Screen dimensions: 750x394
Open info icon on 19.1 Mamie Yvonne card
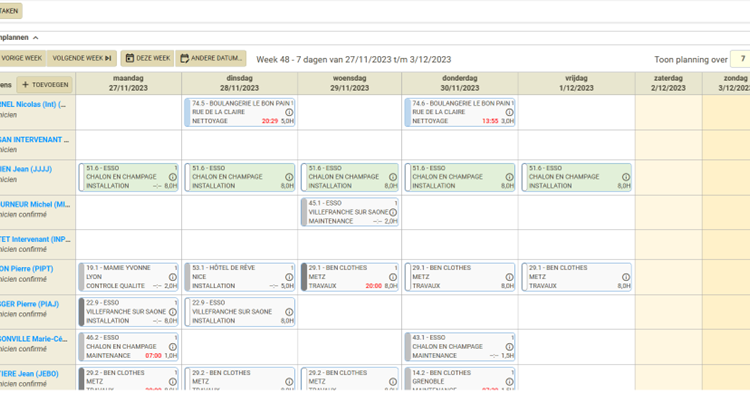(173, 277)
